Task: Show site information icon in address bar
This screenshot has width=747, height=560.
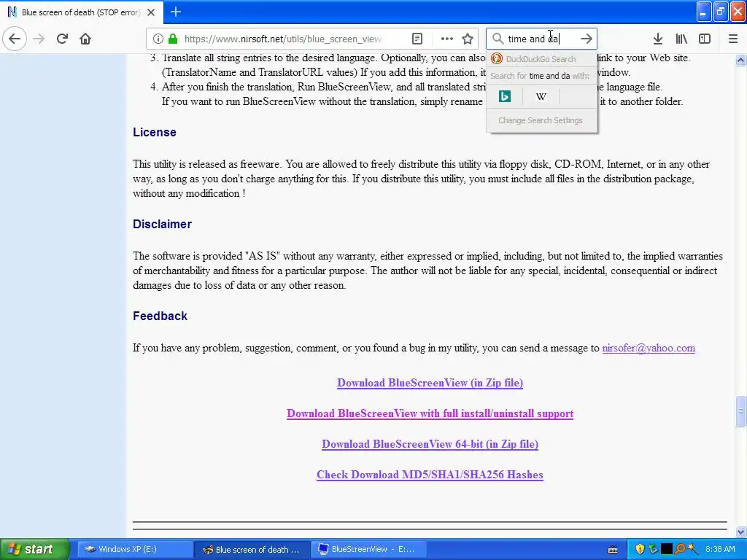Action: click(x=158, y=39)
